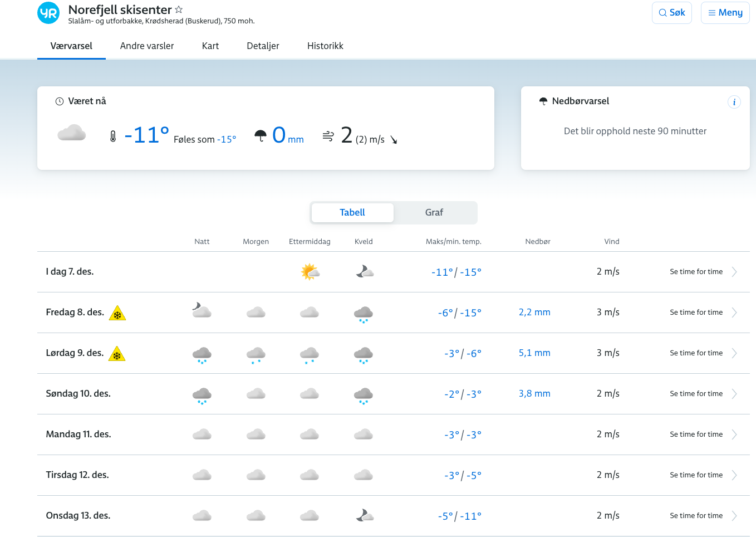Image resolution: width=756 pixels, height=537 pixels.
Task: Click the -3°/-6° temperature for Lørdag
Action: pos(463,354)
